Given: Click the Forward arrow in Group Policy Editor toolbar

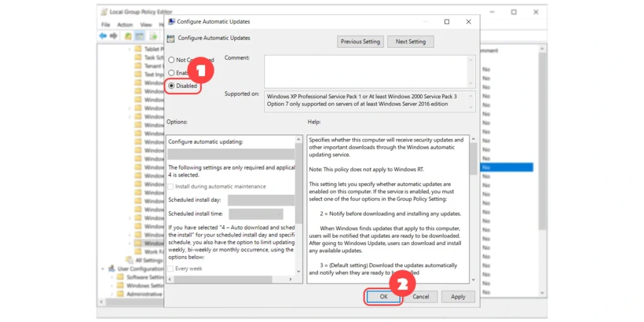Looking at the screenshot, I should [x=113, y=36].
